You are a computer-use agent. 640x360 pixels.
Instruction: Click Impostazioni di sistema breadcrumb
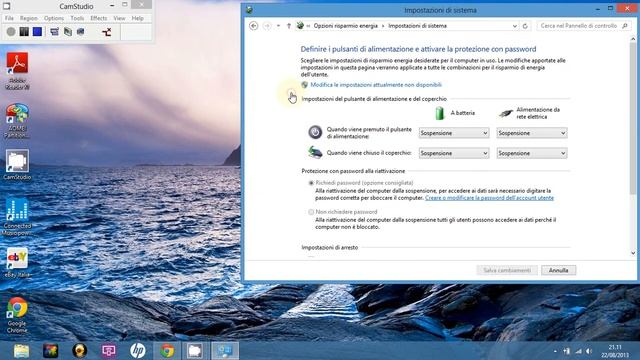[417, 26]
